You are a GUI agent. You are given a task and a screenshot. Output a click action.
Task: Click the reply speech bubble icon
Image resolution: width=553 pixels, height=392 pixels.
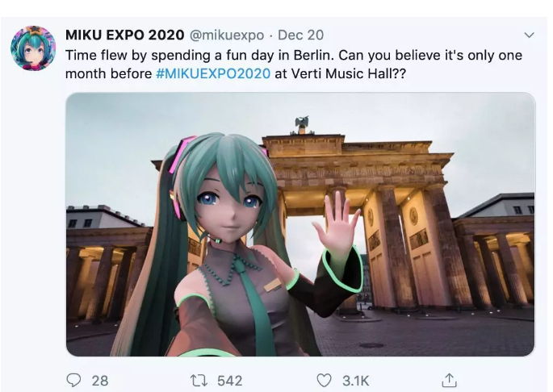73,381
